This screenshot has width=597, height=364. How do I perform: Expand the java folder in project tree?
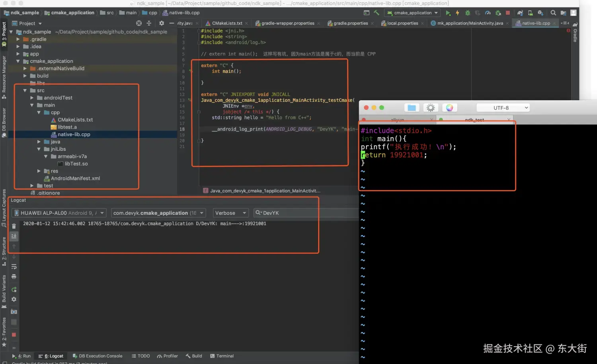(39, 142)
